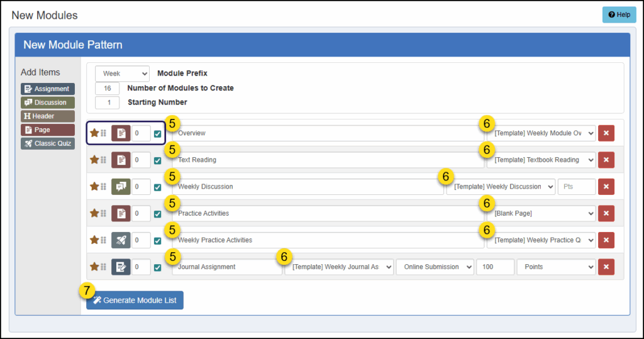Click the Starting Number field

(x=107, y=103)
